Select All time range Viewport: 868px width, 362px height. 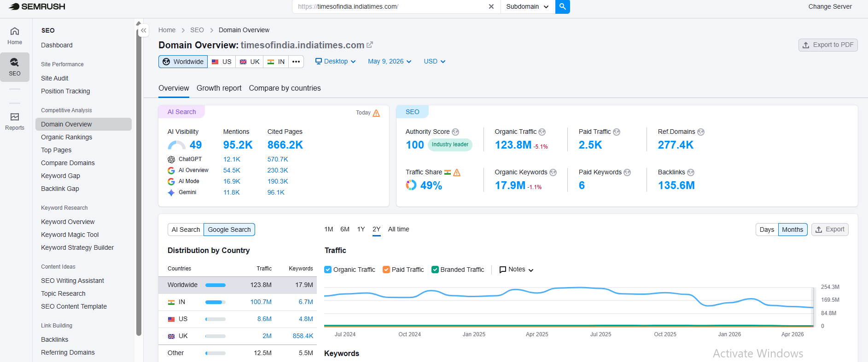click(398, 229)
